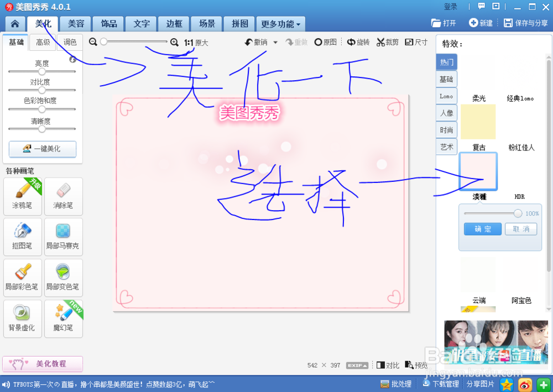
Task: Switch to the 场景 tab
Action: pos(207,24)
